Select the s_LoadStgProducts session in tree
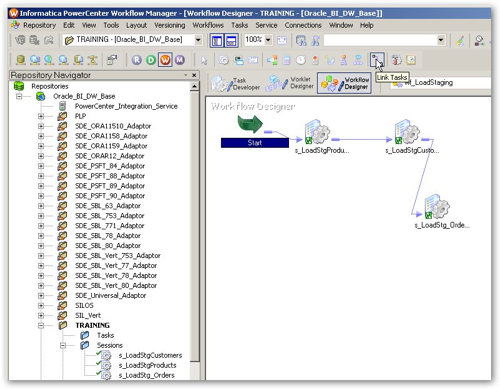The width and height of the screenshot is (500, 389). coord(147,365)
